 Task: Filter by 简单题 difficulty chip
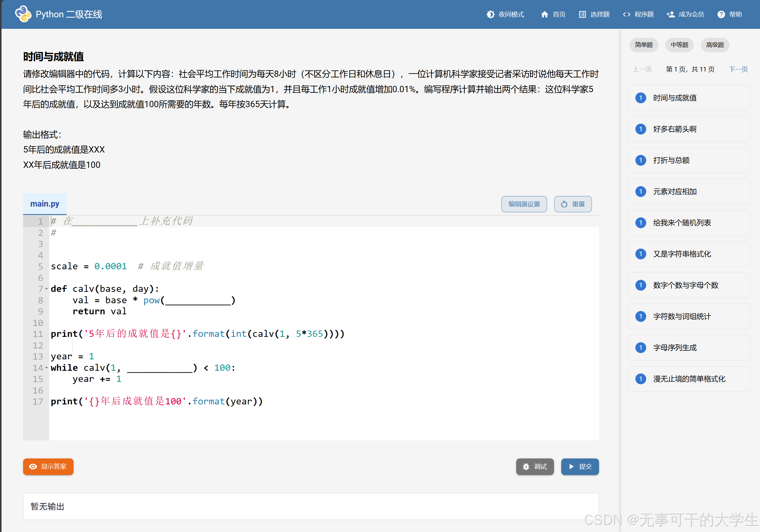pyautogui.click(x=643, y=45)
